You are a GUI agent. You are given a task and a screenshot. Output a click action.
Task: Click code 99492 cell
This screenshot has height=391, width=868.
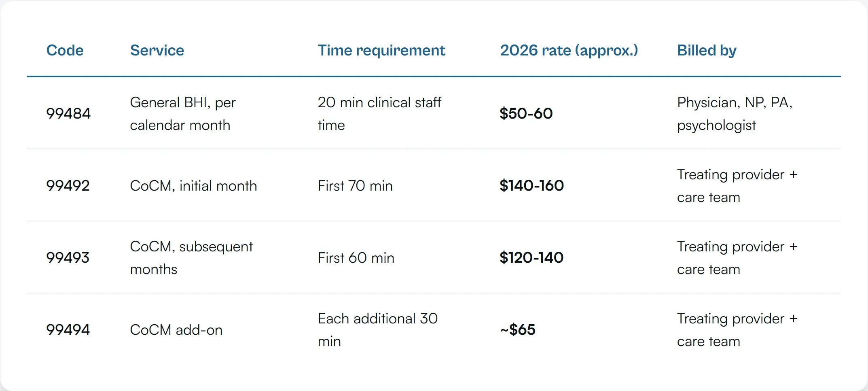click(x=68, y=185)
